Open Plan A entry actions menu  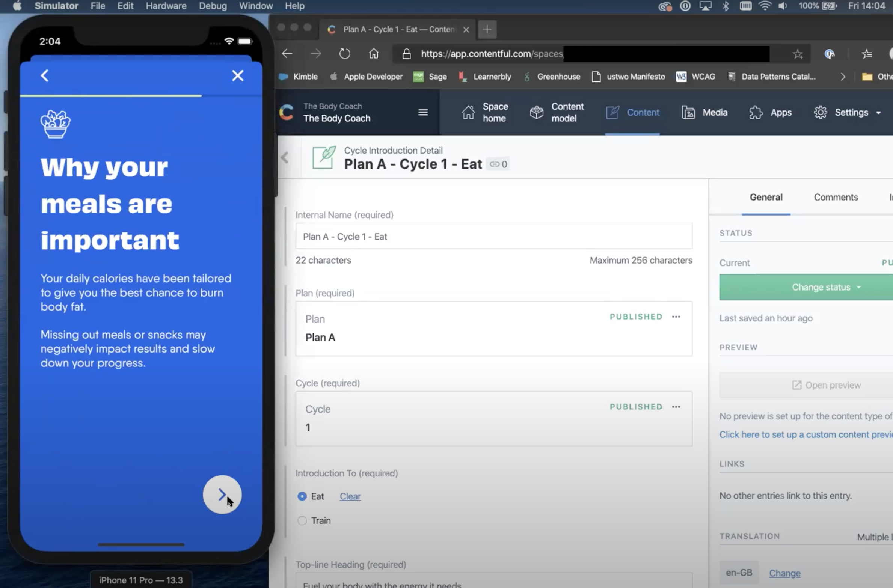676,317
